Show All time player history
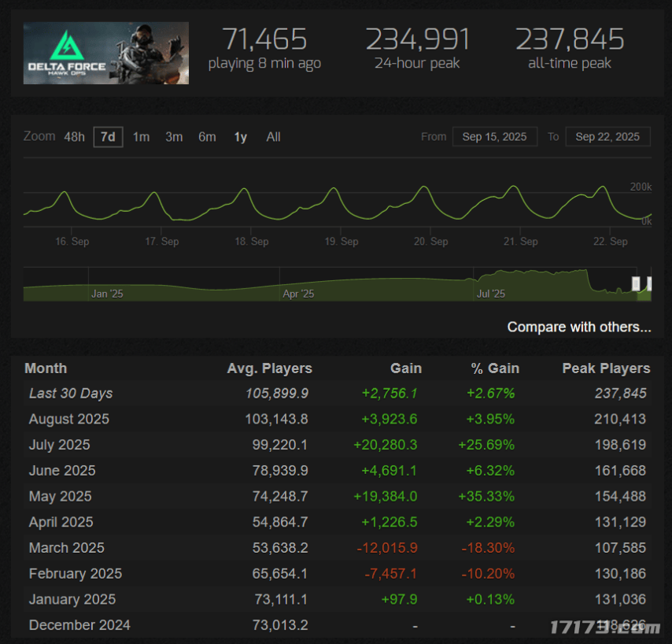Screen dimensions: 672x644 tap(273, 137)
